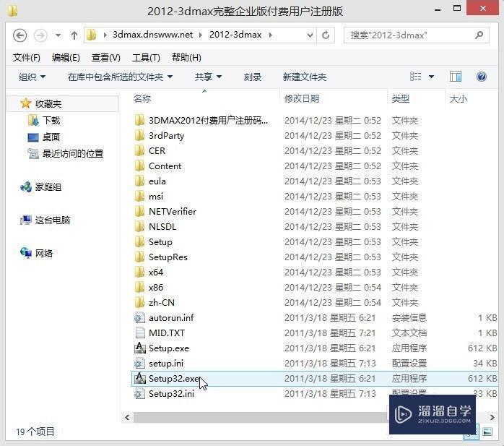This screenshot has height=446, width=504.
Task: Select the NETVerifier folder icon
Action: coord(139,211)
